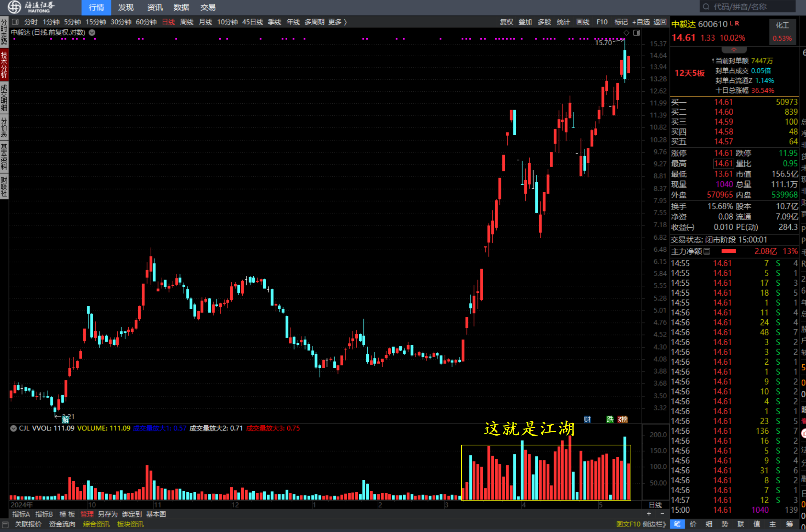Open the 数据 top tab

coord(181,7)
